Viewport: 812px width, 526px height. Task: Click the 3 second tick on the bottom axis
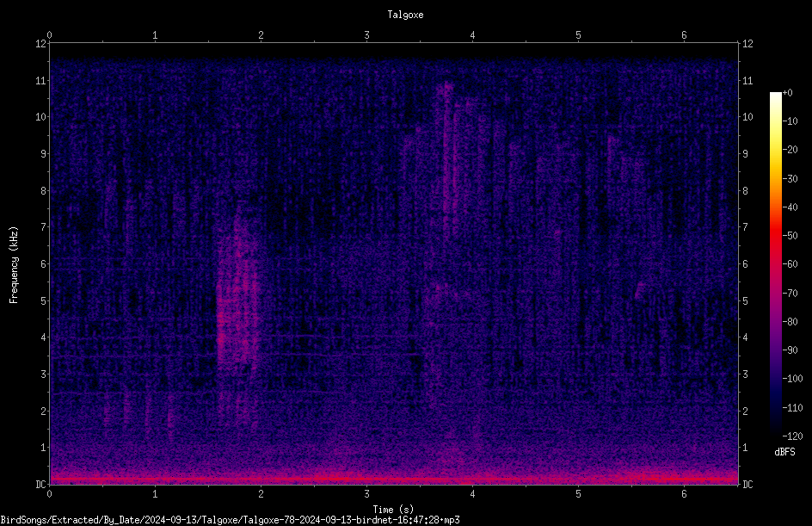pos(366,494)
